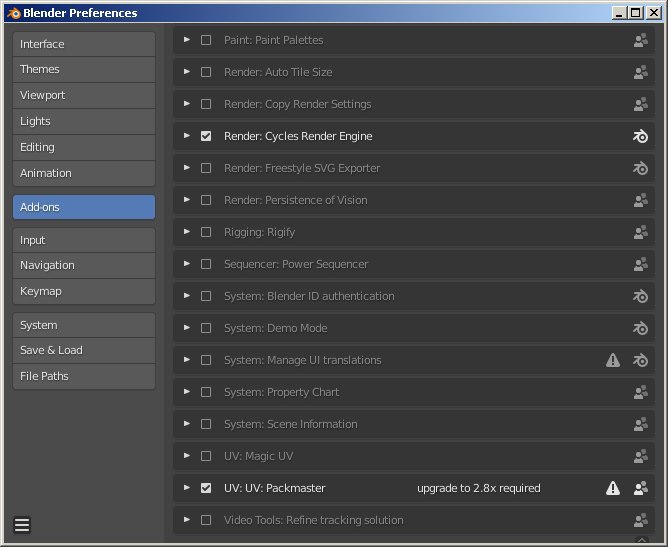Open Navigation preferences

pyautogui.click(x=84, y=265)
